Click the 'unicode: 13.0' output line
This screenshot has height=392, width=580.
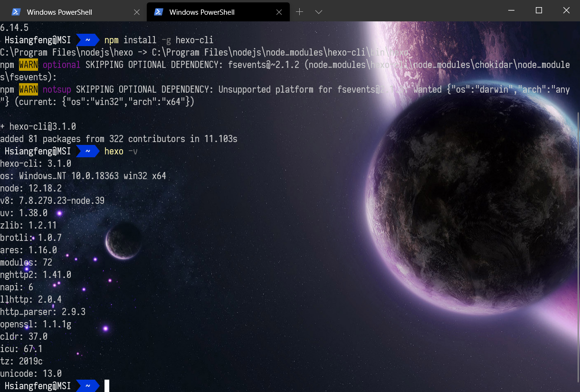(31, 373)
